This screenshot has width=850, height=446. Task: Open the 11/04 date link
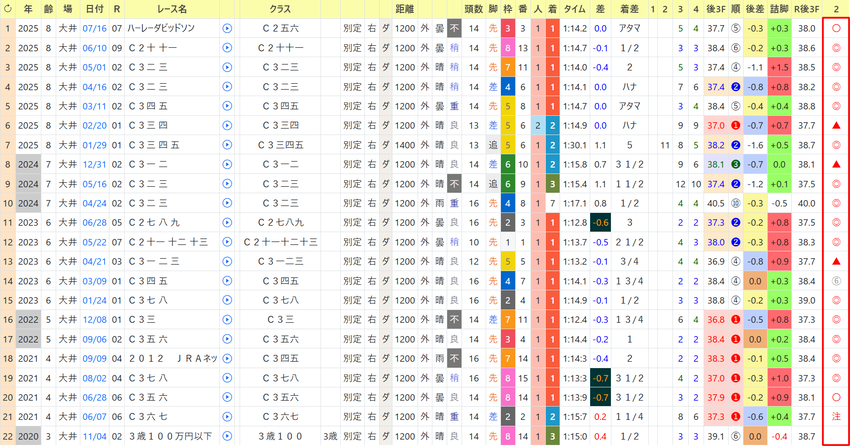94,436
